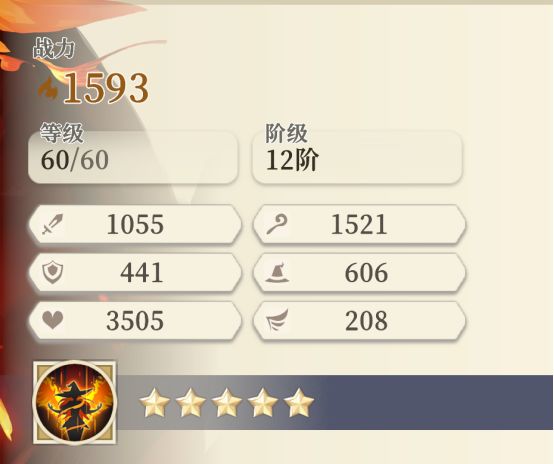554x464 pixels.
Task: Tap the 3505 health stat field
Action: pyautogui.click(x=135, y=321)
